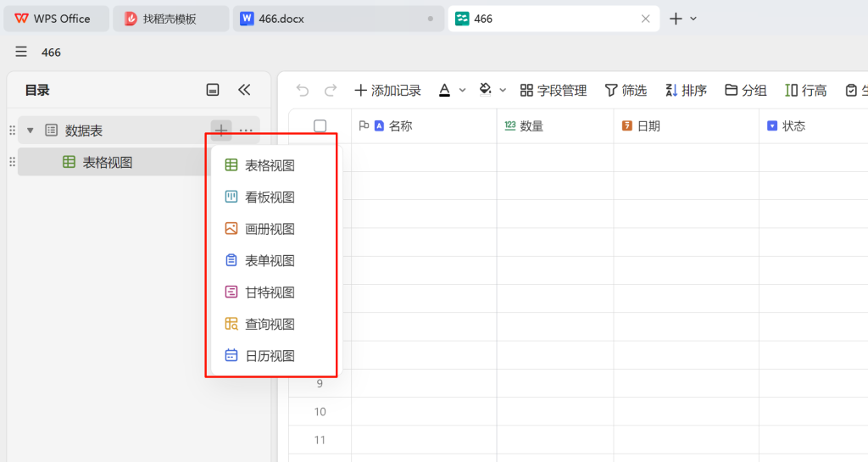Screen dimensions: 868x462
Task: Open the 排序 sort tool
Action: tap(687, 90)
